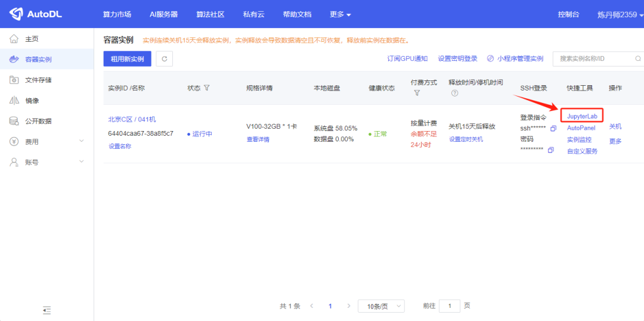Open the 炼丹师2359 user menu
The width and height of the screenshot is (644, 321).
pyautogui.click(x=620, y=14)
